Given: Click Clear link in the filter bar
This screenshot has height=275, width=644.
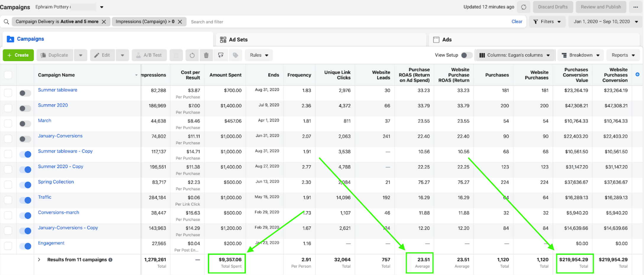Looking at the screenshot, I should point(517,22).
